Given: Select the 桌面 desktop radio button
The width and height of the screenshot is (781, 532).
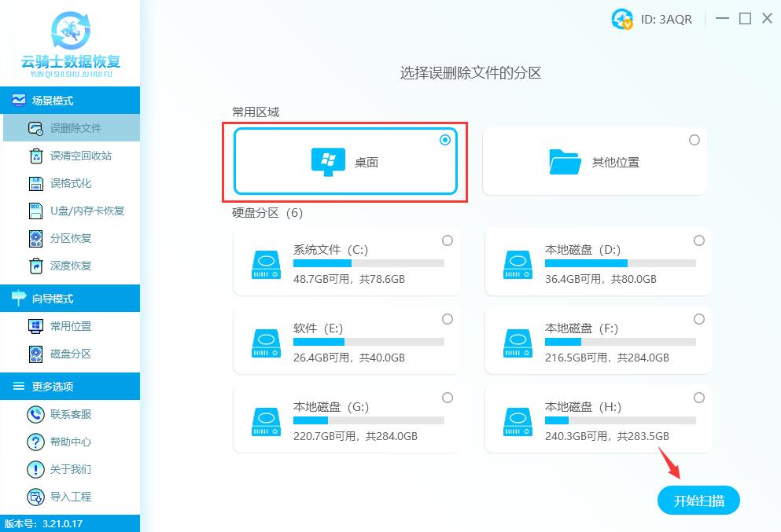Looking at the screenshot, I should point(445,139).
